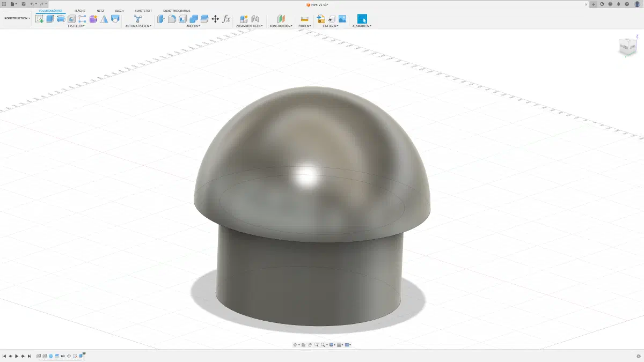Open the Konstruktion workspace dropdown
Screen dimensions: 644x362
(17, 18)
